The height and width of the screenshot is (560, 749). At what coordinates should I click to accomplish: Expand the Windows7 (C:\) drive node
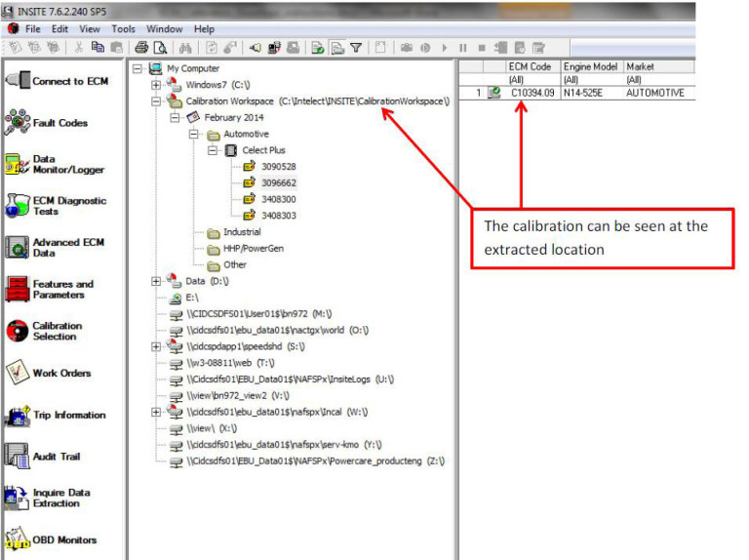(x=156, y=85)
